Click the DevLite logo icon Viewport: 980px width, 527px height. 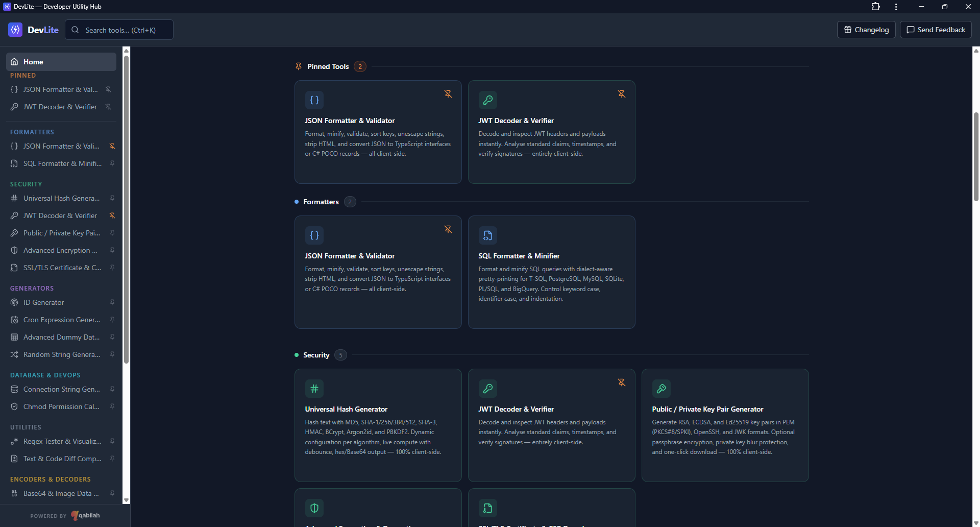pos(15,30)
